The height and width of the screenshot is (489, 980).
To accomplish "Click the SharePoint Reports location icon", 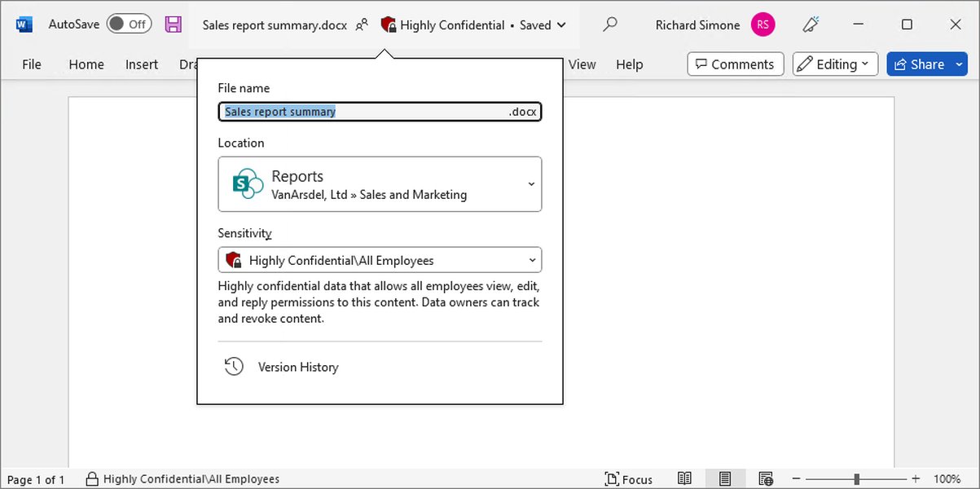I will tap(248, 184).
